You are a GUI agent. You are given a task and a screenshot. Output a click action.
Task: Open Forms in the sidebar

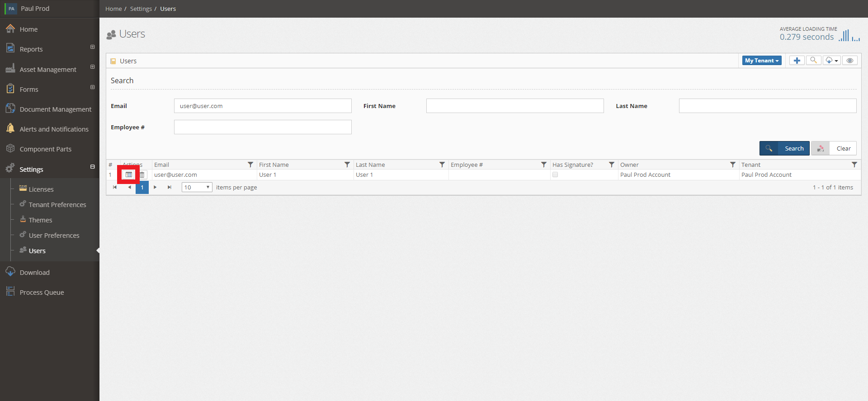coord(29,89)
